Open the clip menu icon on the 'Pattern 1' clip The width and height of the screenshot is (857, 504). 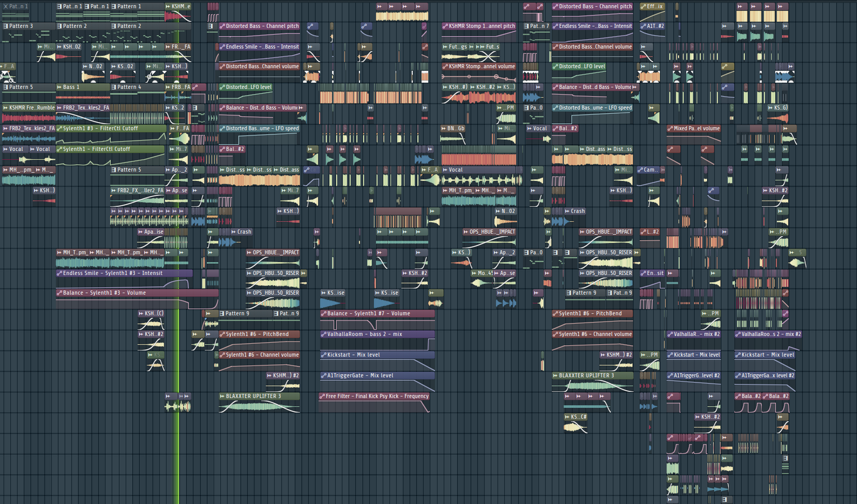(x=113, y=7)
